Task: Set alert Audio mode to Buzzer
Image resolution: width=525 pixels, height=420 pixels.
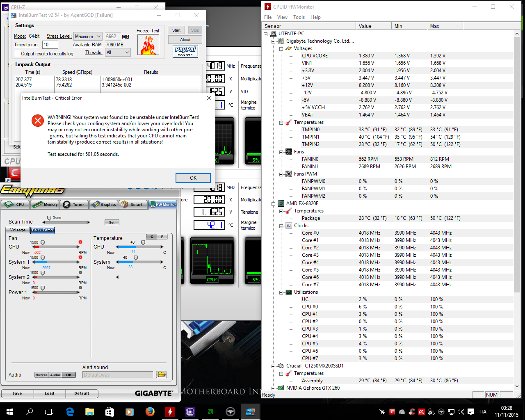Action: (41, 375)
